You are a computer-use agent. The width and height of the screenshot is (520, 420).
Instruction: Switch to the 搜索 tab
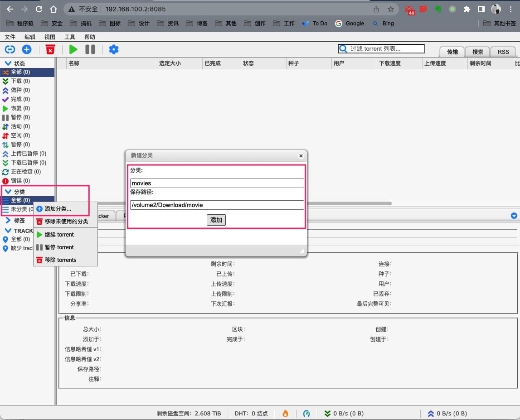(477, 52)
